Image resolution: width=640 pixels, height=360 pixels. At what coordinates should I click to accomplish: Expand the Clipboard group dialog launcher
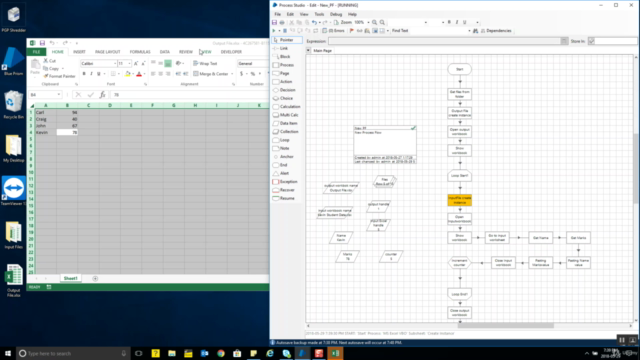pos(76,84)
